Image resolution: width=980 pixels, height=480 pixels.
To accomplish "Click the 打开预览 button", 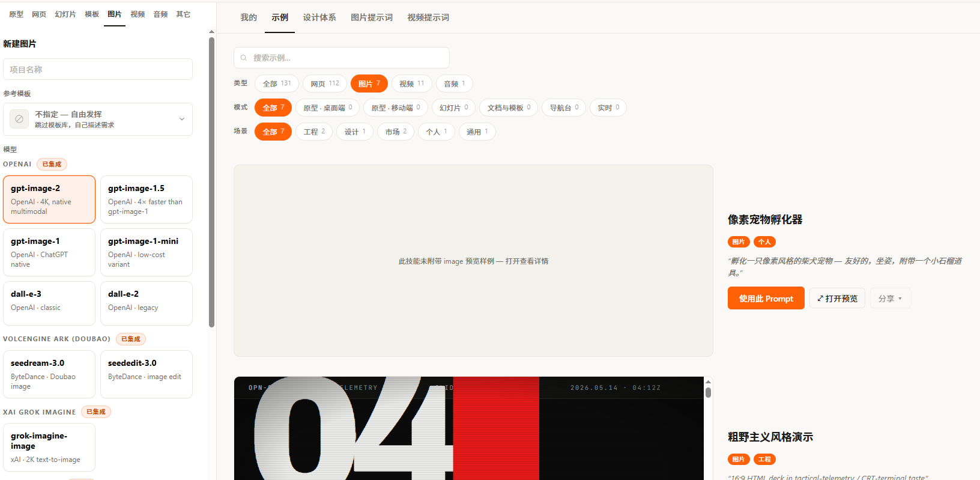I will [x=837, y=299].
